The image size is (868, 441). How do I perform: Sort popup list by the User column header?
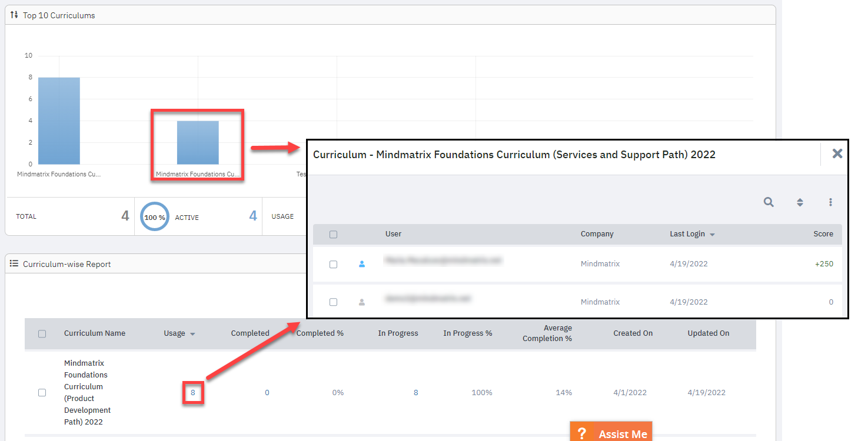pos(393,234)
